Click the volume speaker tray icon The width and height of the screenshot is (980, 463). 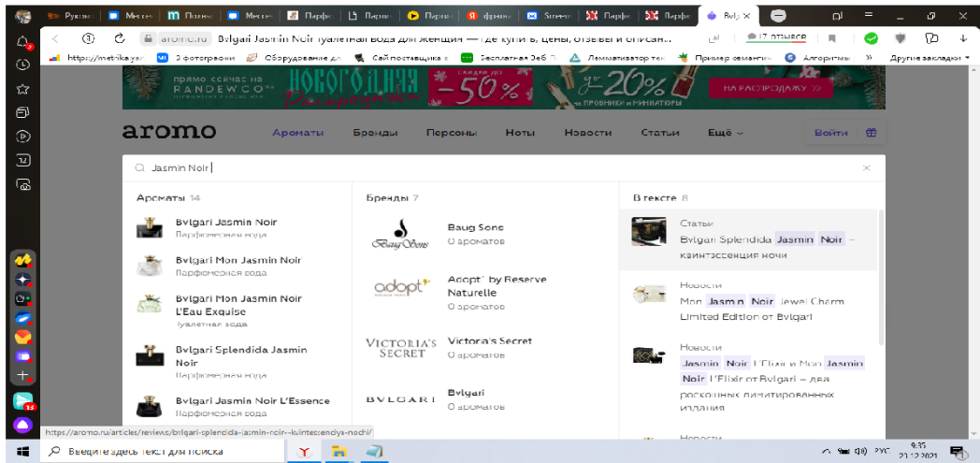860,451
